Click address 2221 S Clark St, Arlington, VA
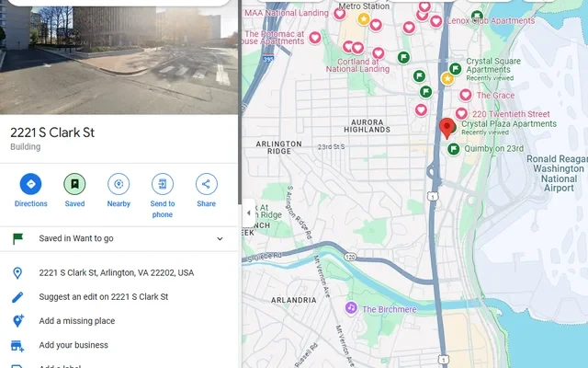This screenshot has height=368, width=588. [x=117, y=272]
